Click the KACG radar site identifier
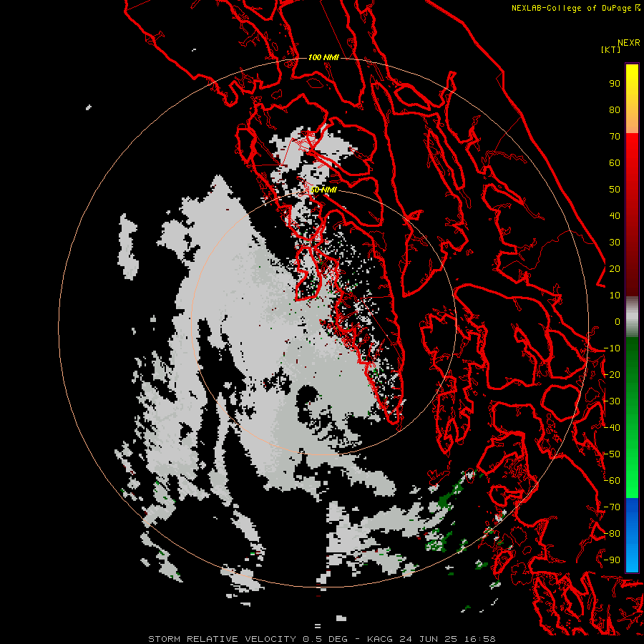The image size is (644, 644). pyautogui.click(x=380, y=639)
